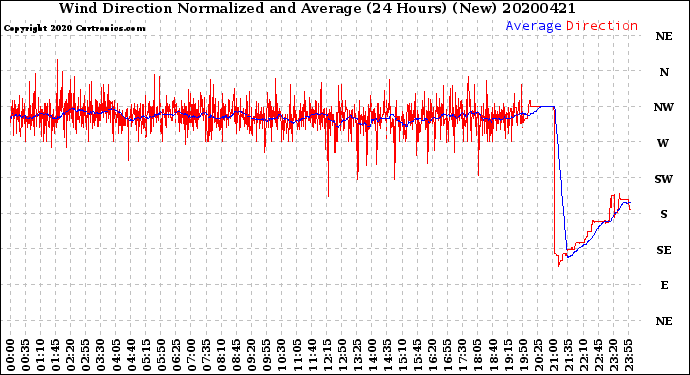
Task: Click the 21:35 time label
Action: click(568, 355)
